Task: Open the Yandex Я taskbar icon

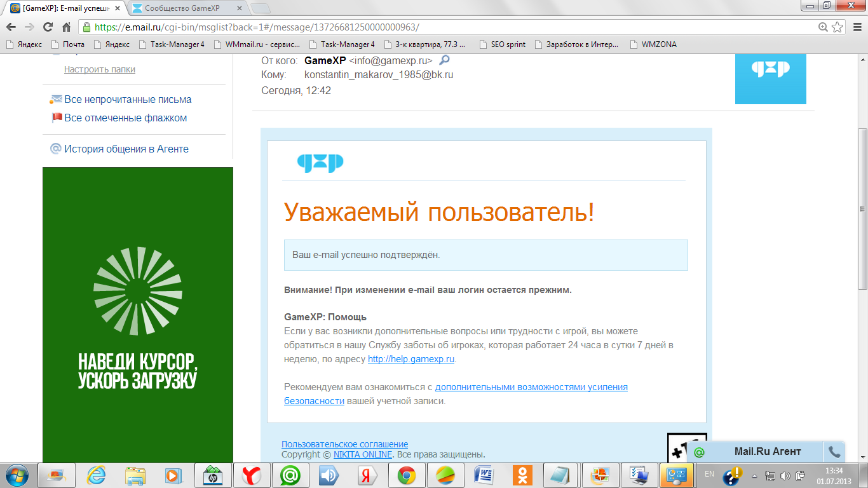Action: click(x=367, y=475)
